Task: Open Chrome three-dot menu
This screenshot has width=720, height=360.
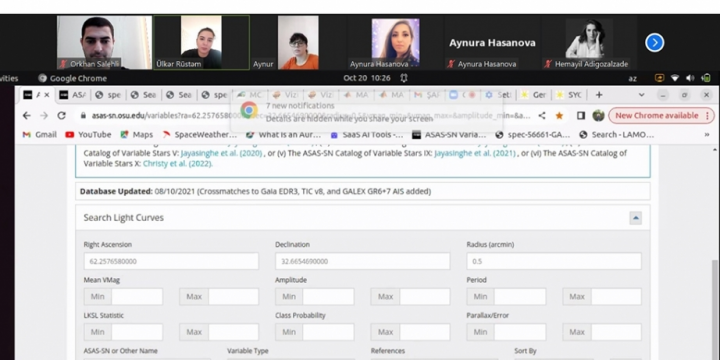Action: coord(707,116)
